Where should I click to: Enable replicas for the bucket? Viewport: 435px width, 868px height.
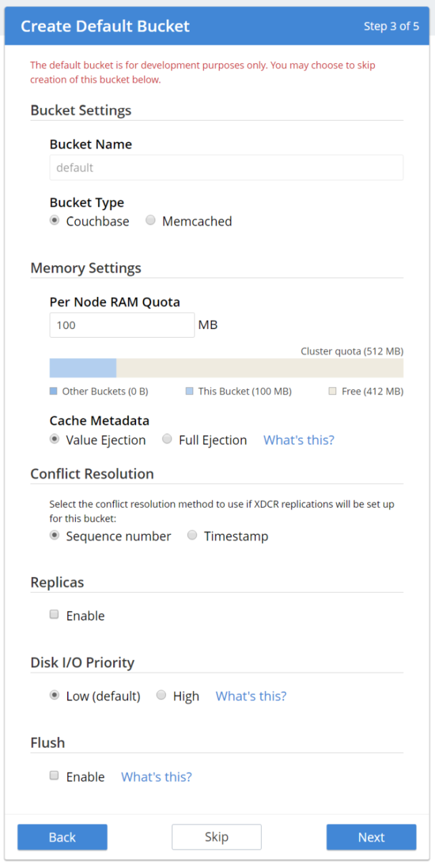pos(54,614)
